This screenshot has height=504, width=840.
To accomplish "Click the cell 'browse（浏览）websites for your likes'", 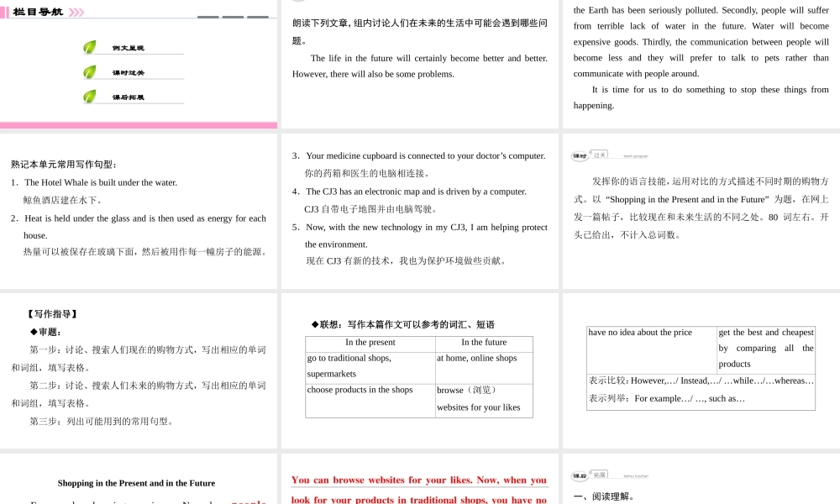I will 484,400.
